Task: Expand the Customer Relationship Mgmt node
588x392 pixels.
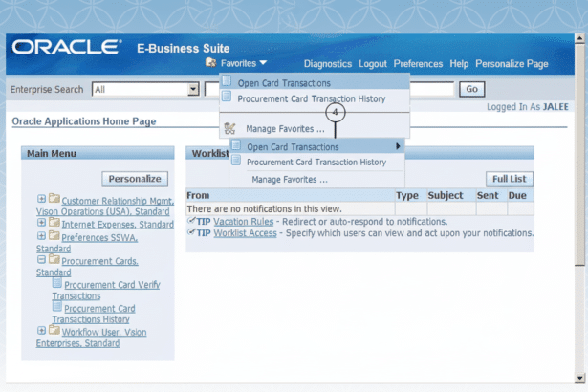Action: [x=41, y=199]
